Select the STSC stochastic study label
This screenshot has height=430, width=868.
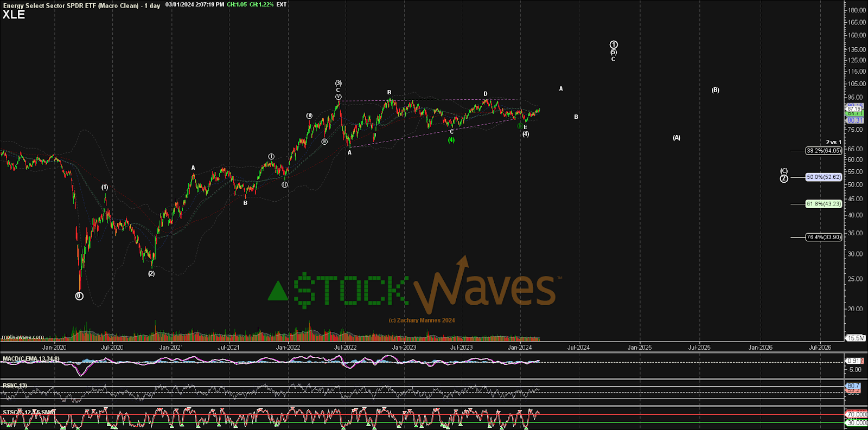tap(29, 412)
